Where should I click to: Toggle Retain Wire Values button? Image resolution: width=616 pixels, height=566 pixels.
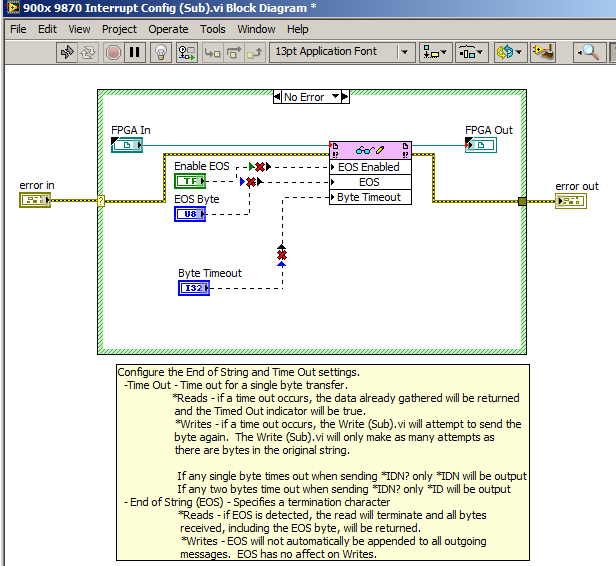[186, 52]
